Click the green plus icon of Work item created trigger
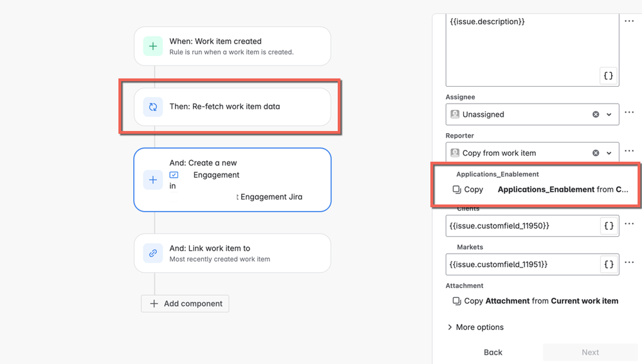642x364 pixels. pos(152,46)
